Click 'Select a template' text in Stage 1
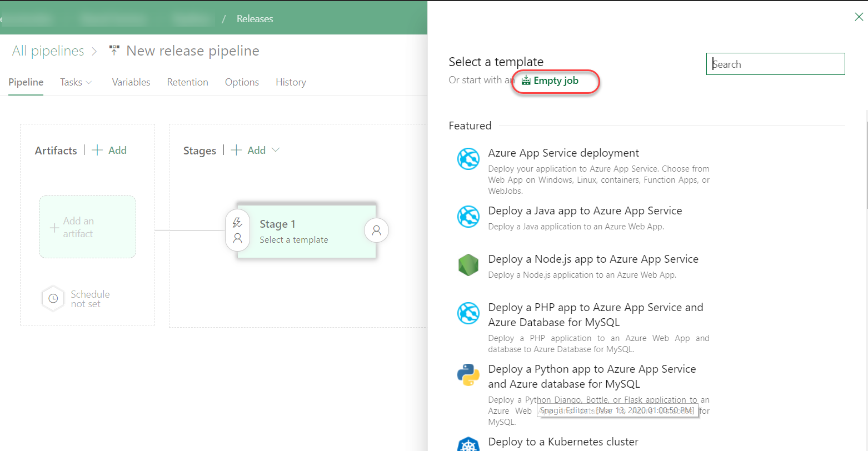The width and height of the screenshot is (868, 451). pyautogui.click(x=293, y=239)
